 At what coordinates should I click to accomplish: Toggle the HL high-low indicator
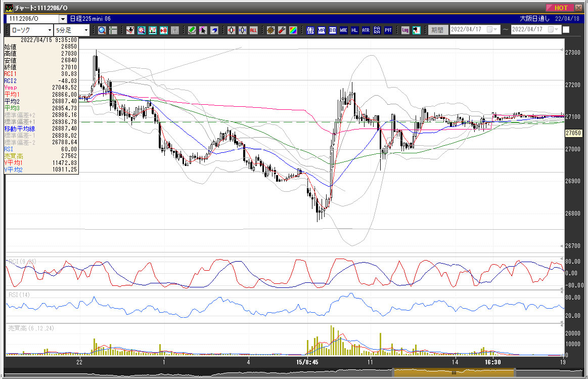click(355, 30)
